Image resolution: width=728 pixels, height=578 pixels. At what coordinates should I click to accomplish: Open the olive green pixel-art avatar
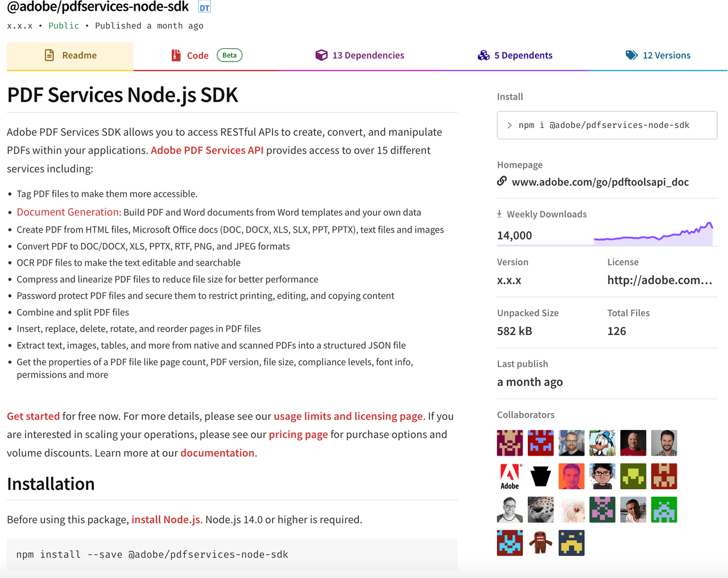(633, 477)
